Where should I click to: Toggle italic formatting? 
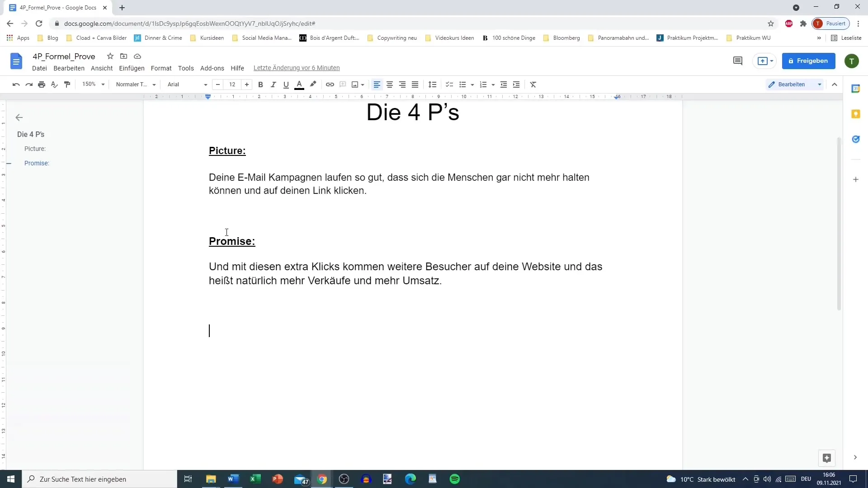(273, 84)
